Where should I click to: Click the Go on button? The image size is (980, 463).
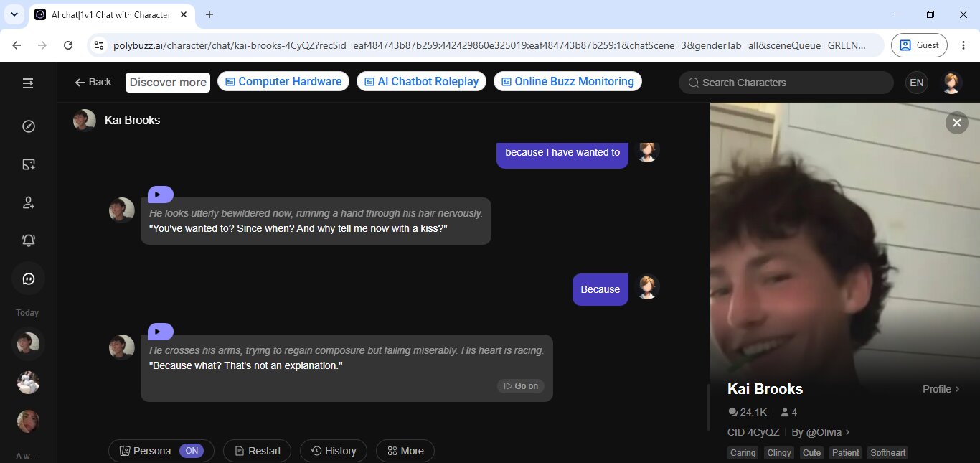[x=521, y=386]
